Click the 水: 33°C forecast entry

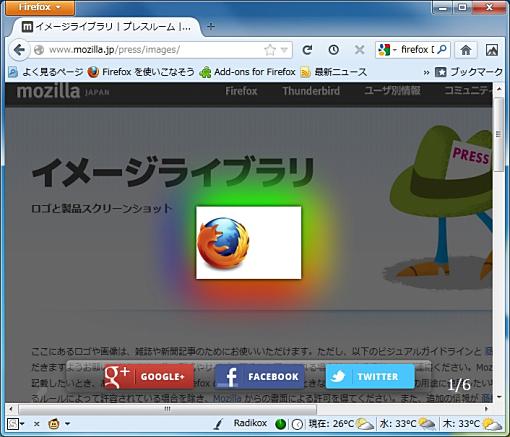click(407, 424)
